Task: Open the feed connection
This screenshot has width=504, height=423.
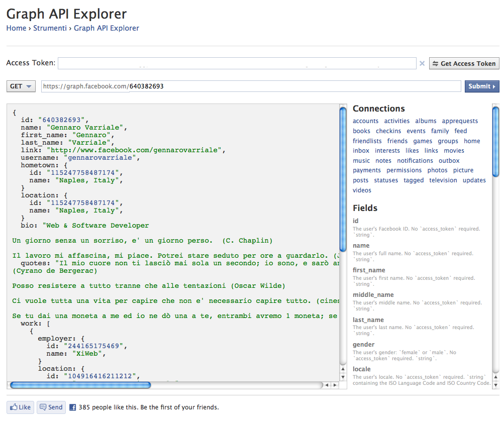Action: coord(461,131)
